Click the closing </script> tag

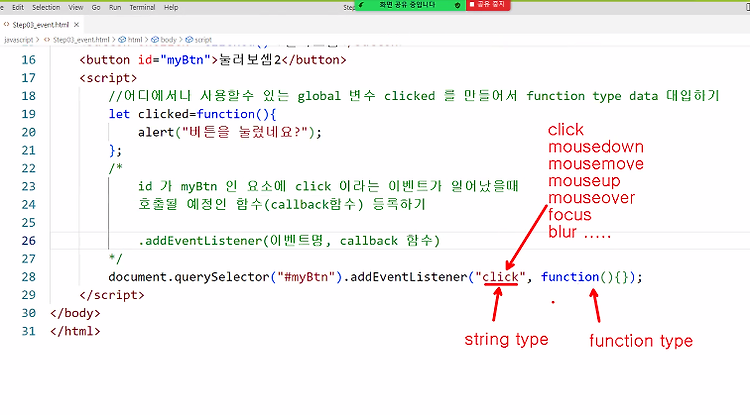pyautogui.click(x=112, y=295)
